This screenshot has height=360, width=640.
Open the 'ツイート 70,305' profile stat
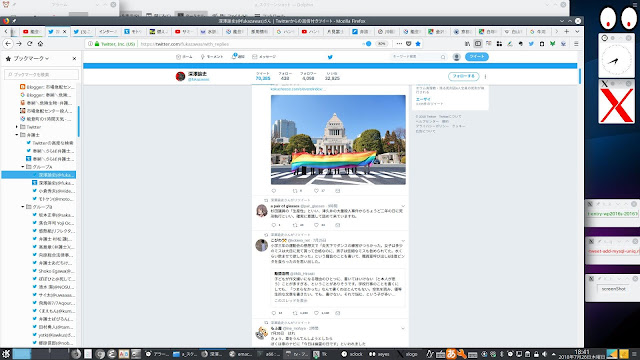click(263, 76)
